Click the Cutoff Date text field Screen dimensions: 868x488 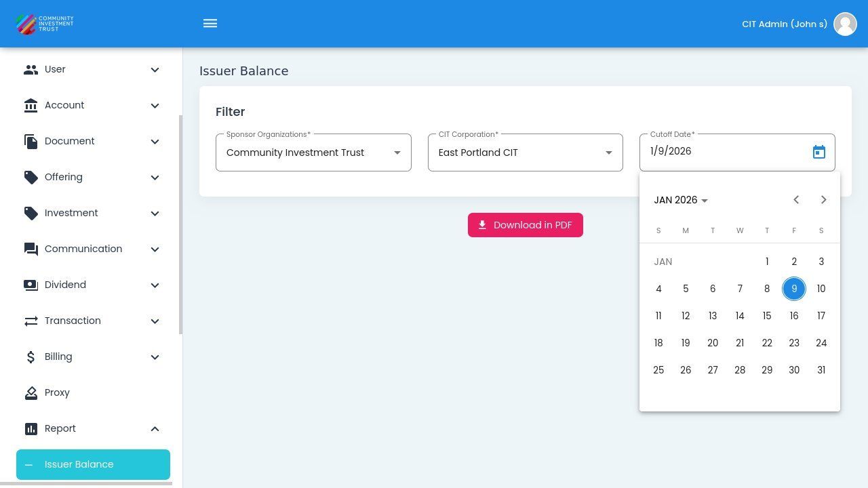(719, 152)
